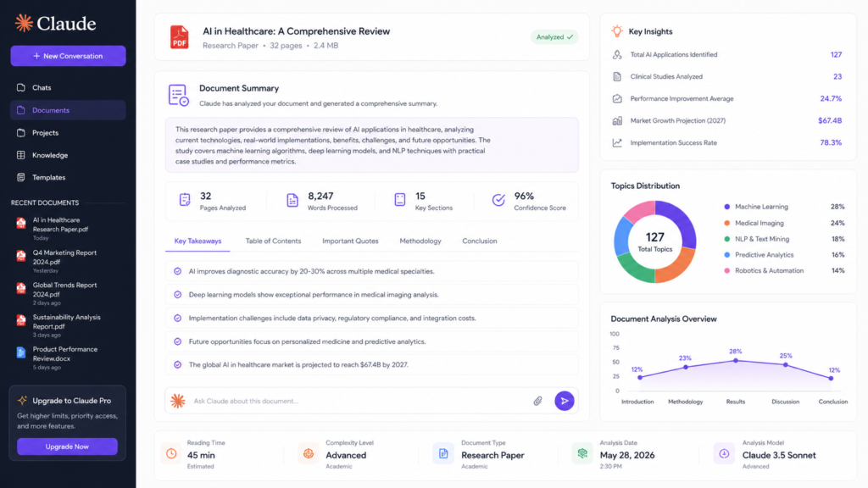
Task: Click the Key Insights lightbulb icon
Action: [x=617, y=31]
